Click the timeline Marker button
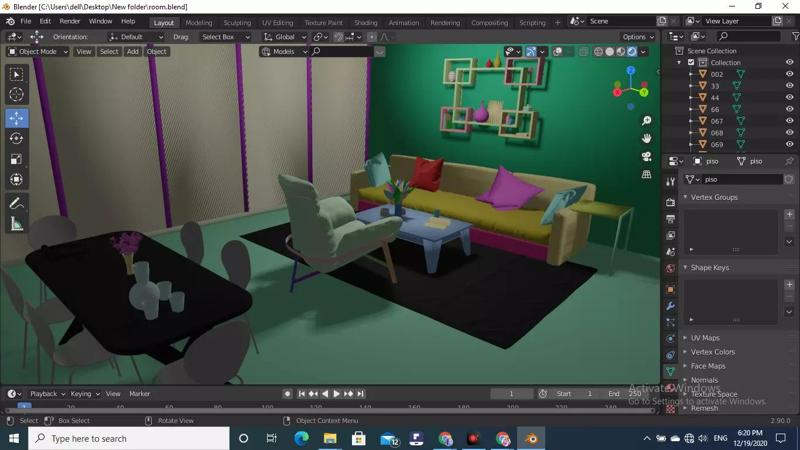 point(139,394)
